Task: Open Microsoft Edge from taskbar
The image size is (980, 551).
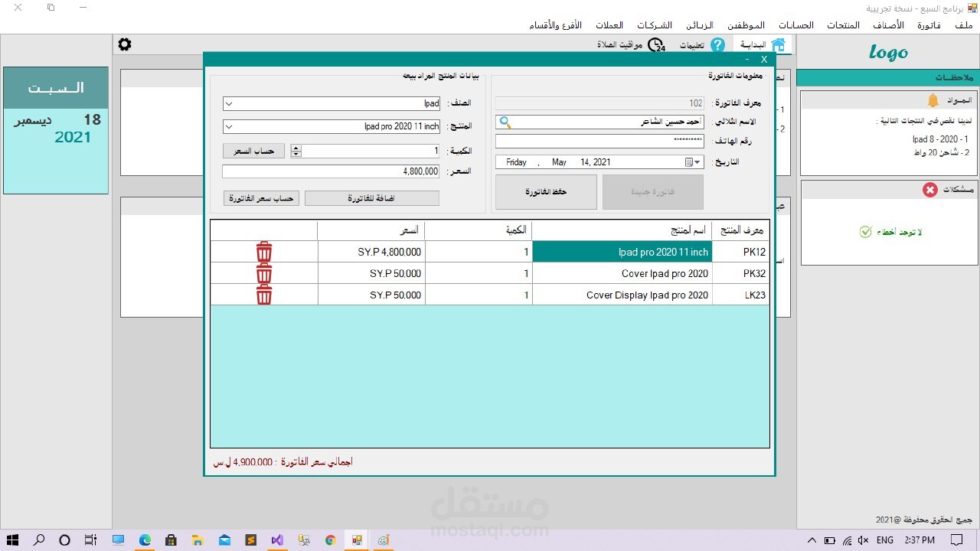Action: [x=145, y=540]
